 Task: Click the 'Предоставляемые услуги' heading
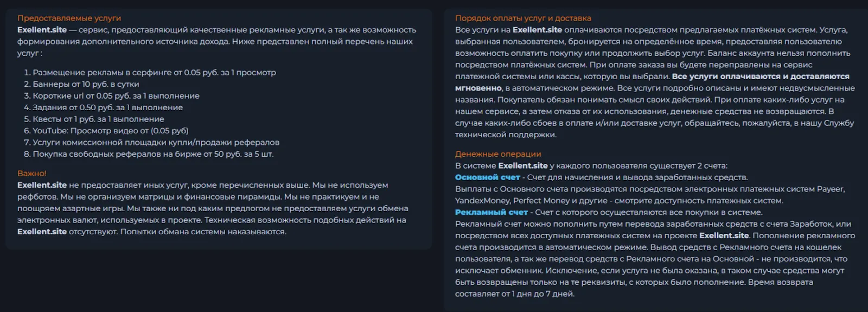click(x=69, y=18)
